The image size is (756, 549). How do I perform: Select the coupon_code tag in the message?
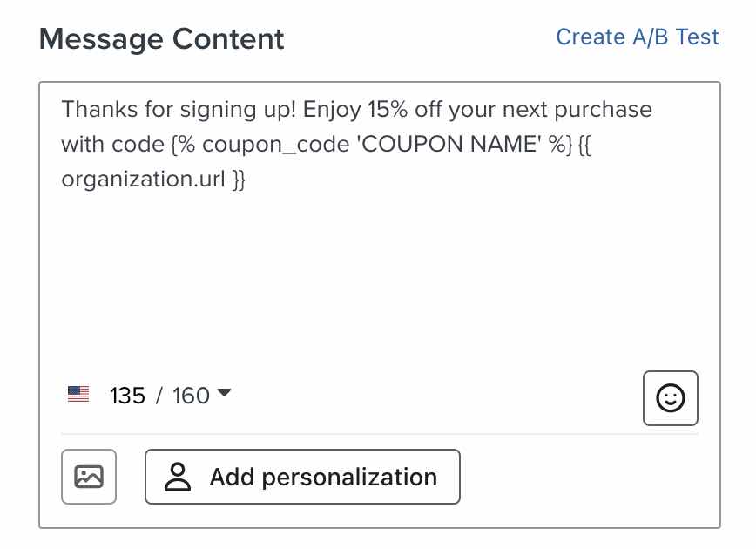(253, 144)
